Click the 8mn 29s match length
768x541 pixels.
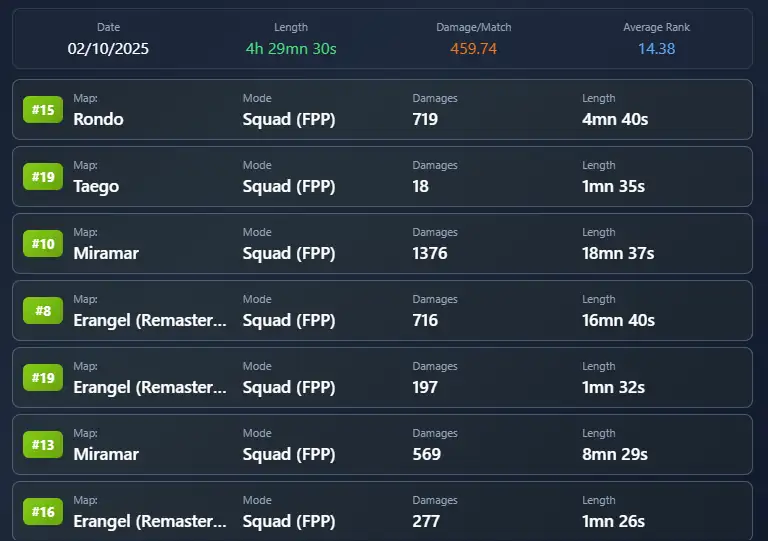615,454
